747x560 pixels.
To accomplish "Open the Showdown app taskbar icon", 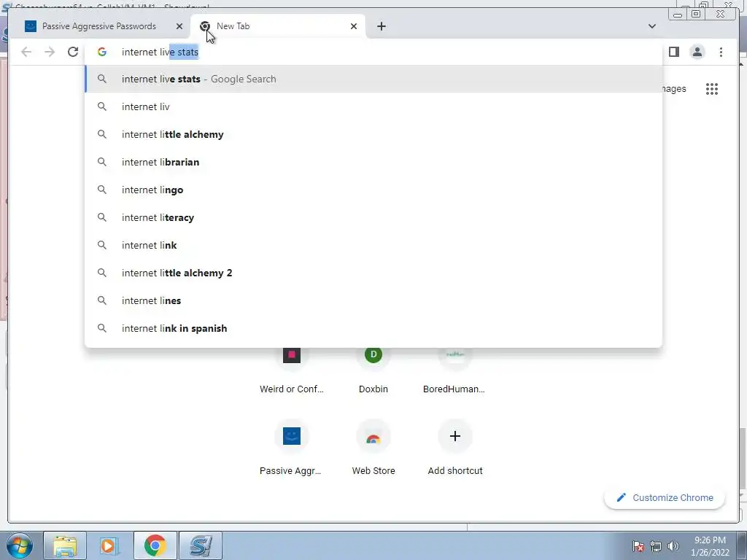I will coord(201,545).
